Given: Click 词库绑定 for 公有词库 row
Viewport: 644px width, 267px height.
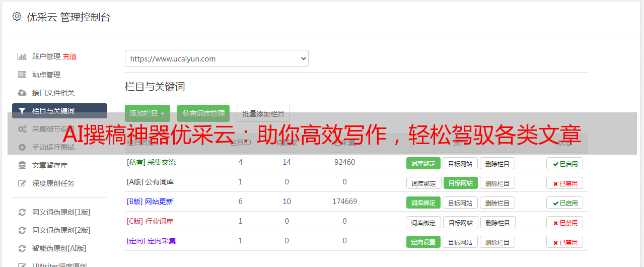Looking at the screenshot, I should tap(424, 183).
